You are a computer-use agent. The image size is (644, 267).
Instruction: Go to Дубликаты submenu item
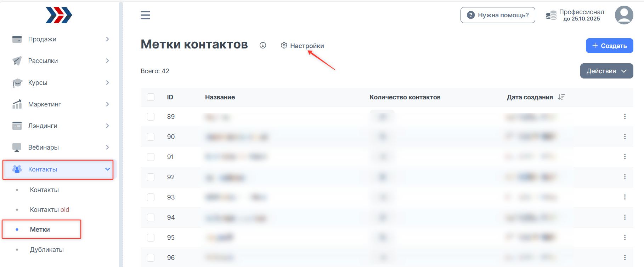pos(47,250)
